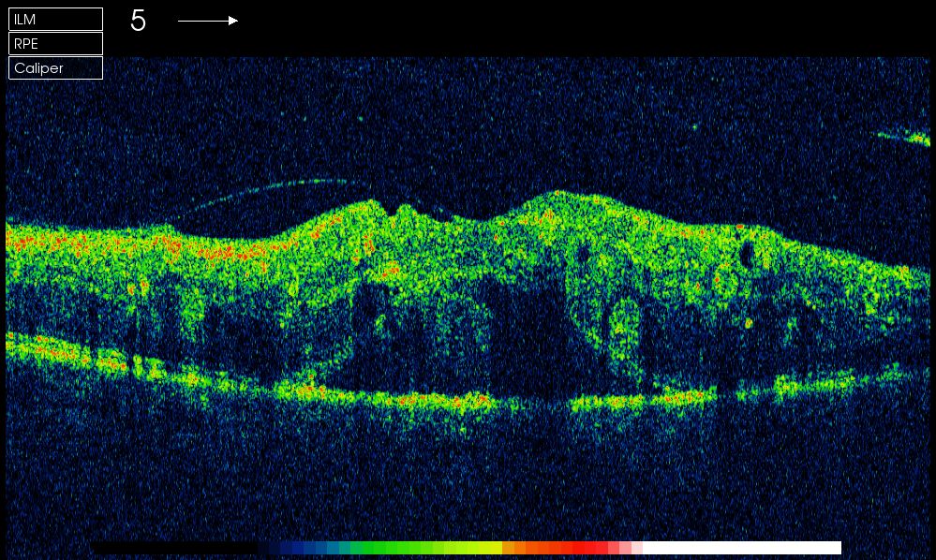Click the white end of color scale
The image size is (936, 560).
pyautogui.click(x=741, y=548)
